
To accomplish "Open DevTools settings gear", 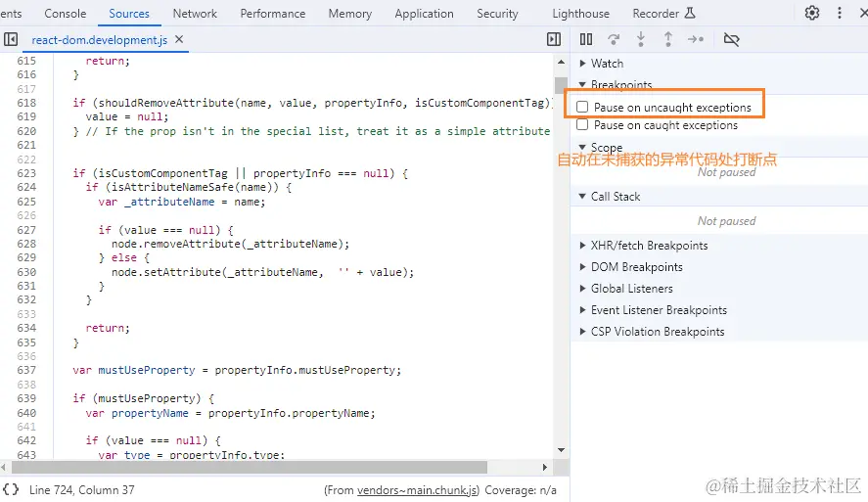I will (x=811, y=13).
